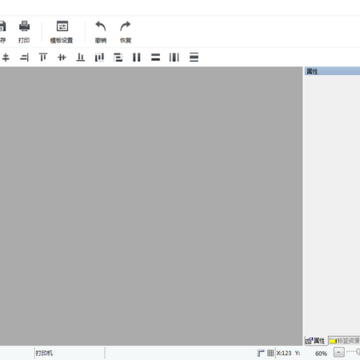Click the undo arrow icon 撤销
Viewport: 360px width, 360px height.
click(101, 26)
